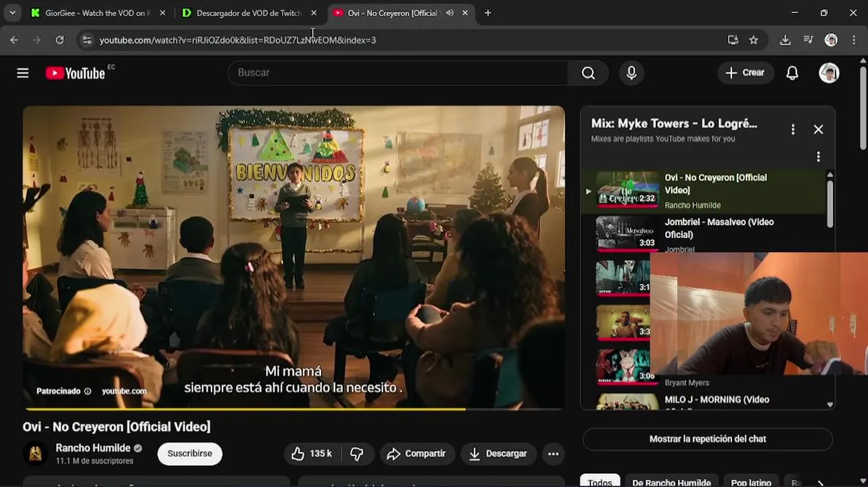Image resolution: width=868 pixels, height=487 pixels.
Task: Open Mix playlist header options menu
Action: 793,129
